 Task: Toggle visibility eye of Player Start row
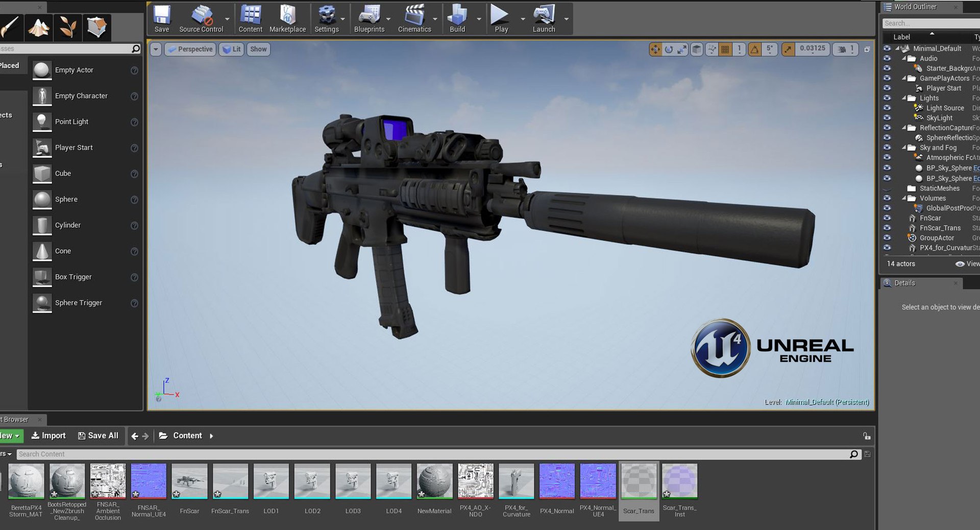[887, 88]
